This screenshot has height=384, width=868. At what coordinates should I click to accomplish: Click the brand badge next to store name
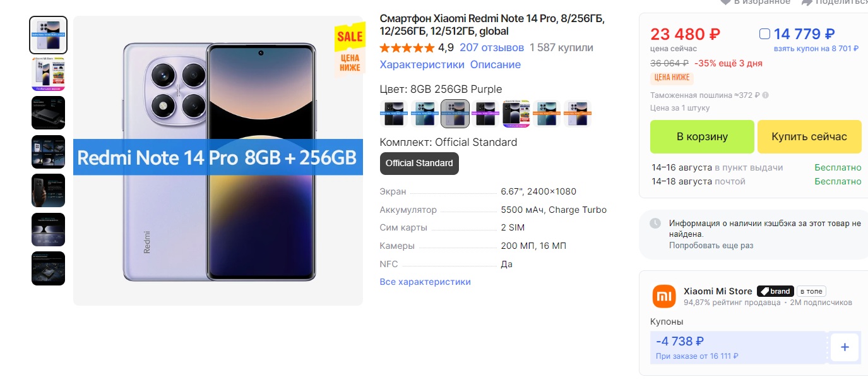775,291
